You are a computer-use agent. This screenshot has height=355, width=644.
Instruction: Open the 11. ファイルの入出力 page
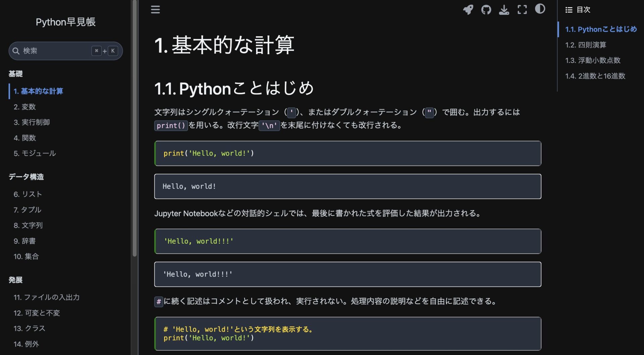click(x=46, y=297)
